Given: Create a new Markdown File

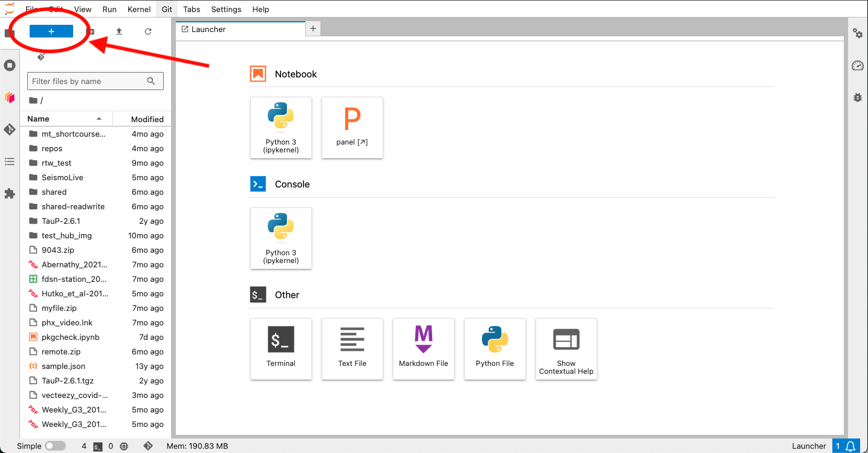Looking at the screenshot, I should [x=424, y=349].
